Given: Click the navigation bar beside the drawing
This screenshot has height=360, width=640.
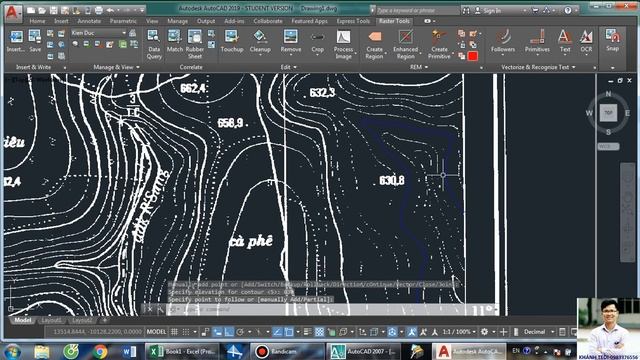Looking at the screenshot, I should 628,212.
